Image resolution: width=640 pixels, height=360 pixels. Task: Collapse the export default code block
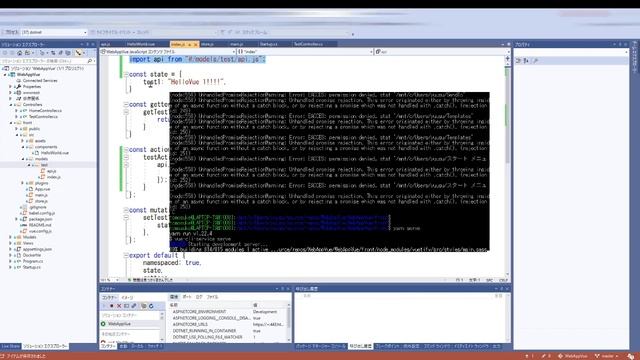tap(126, 256)
